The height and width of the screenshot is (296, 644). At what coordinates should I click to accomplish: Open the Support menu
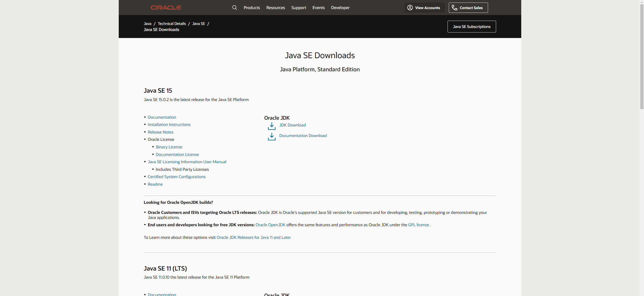[x=299, y=8]
